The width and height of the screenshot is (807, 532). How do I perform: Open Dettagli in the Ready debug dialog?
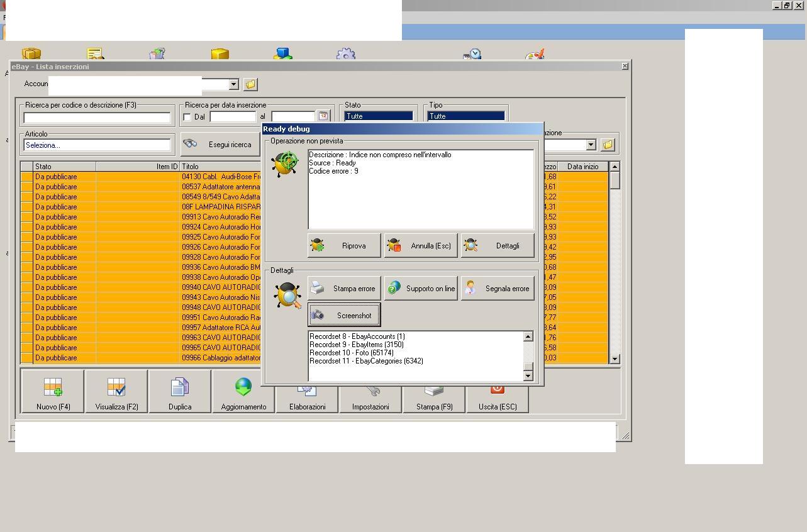coord(498,246)
